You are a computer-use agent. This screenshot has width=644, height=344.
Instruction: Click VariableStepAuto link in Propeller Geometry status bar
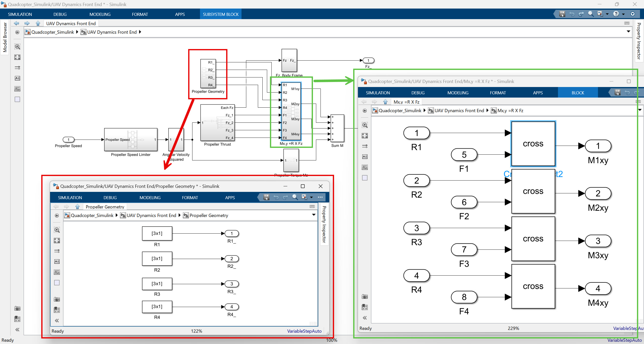click(x=304, y=331)
